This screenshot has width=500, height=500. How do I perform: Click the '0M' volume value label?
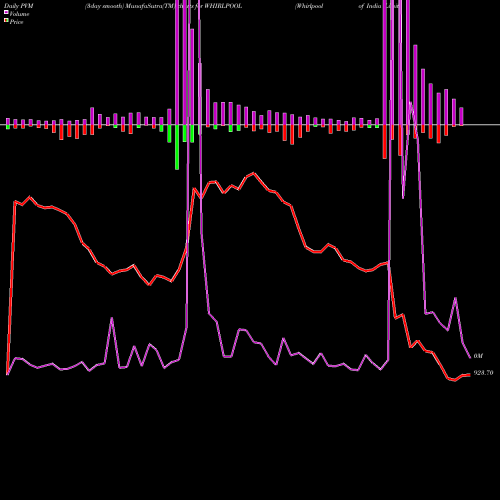pos(478,356)
